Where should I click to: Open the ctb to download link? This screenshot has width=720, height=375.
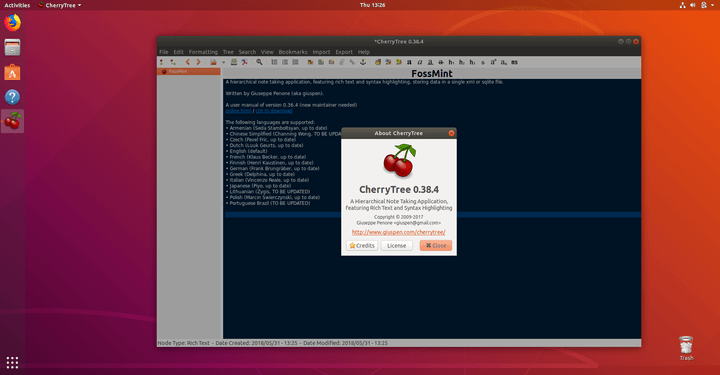[x=274, y=111]
